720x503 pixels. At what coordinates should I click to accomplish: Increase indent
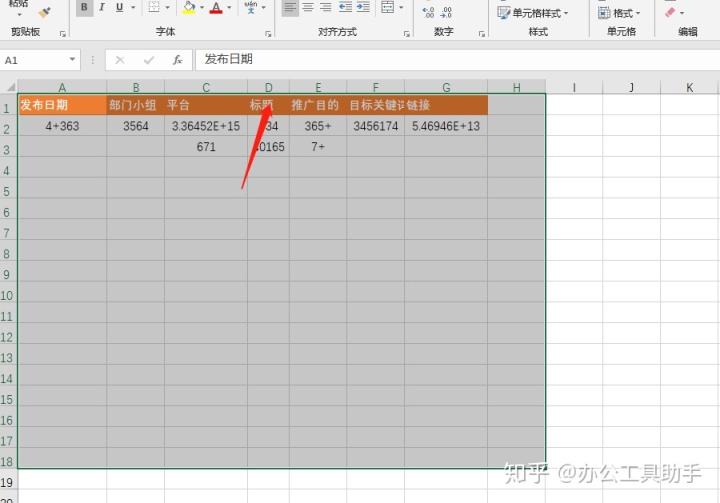click(x=363, y=7)
